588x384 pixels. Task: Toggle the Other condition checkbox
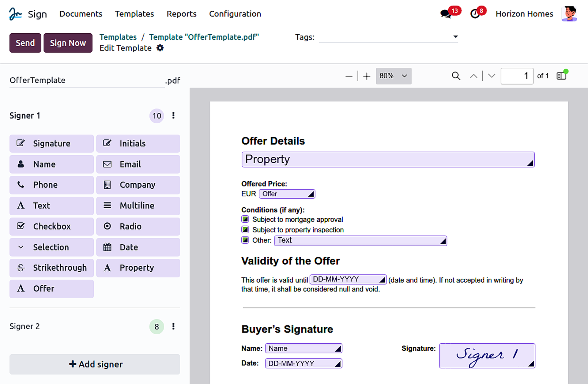(x=245, y=240)
